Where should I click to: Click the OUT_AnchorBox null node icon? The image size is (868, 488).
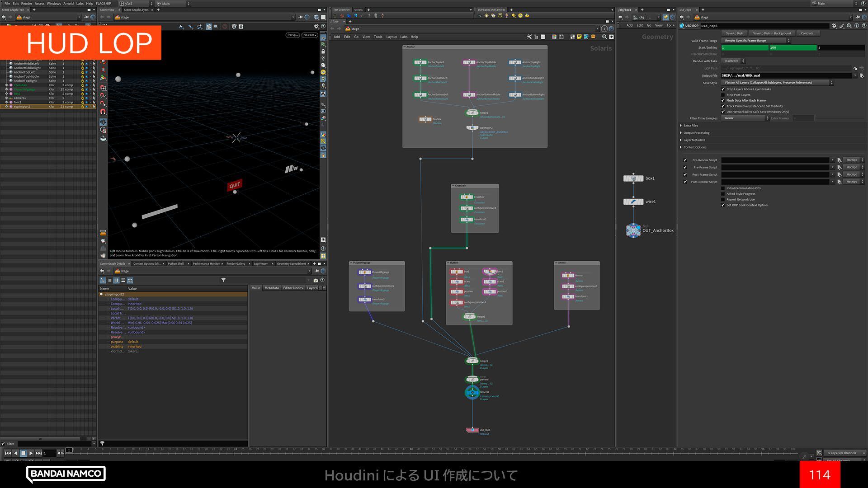point(633,230)
